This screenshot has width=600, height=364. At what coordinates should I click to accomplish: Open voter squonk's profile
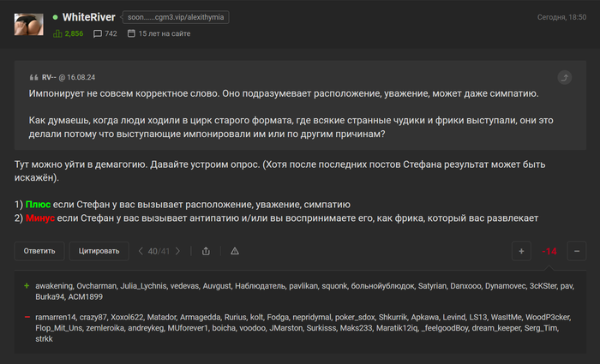[334, 286]
